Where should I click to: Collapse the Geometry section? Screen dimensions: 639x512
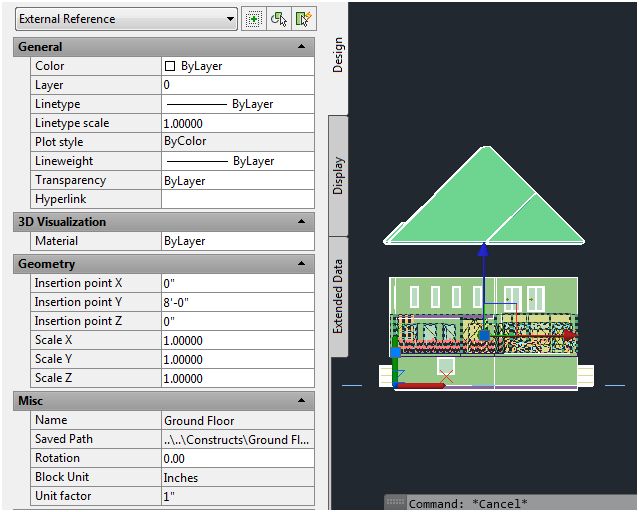(301, 263)
